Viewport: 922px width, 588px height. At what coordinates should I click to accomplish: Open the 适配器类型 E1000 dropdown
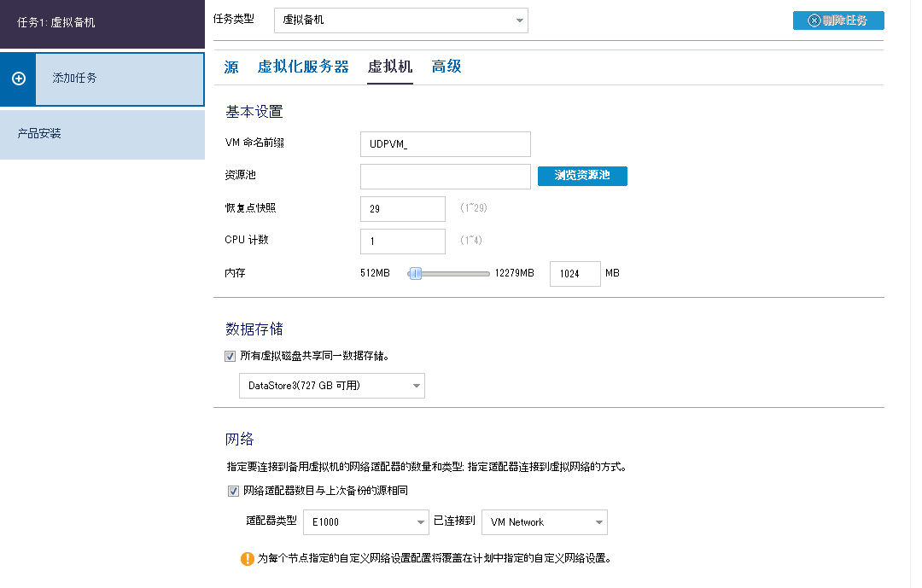coord(365,522)
